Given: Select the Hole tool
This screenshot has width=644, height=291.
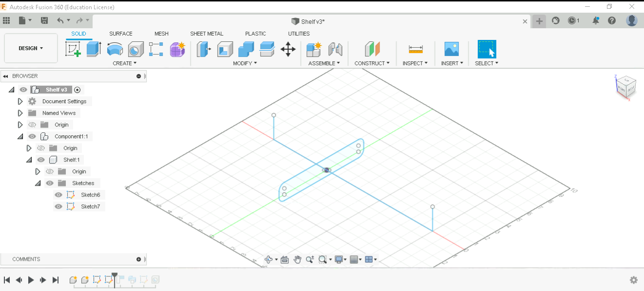Looking at the screenshot, I should tap(135, 49).
